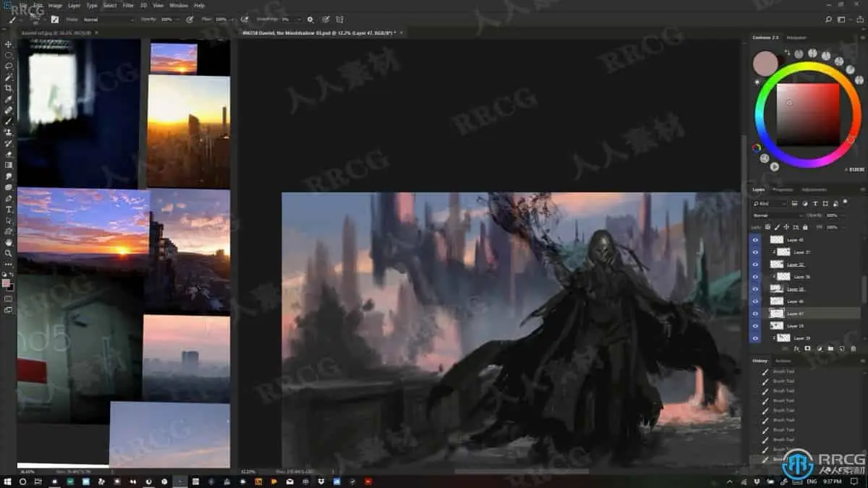Image resolution: width=868 pixels, height=488 pixels.
Task: Toggle visibility of Layer 39
Action: [x=755, y=338]
